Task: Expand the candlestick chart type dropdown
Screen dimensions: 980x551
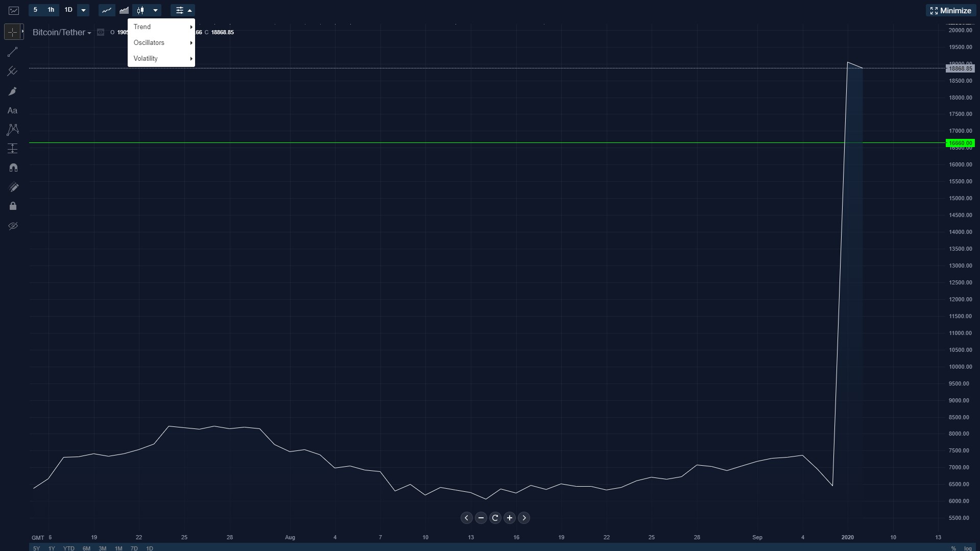Action: coord(155,10)
